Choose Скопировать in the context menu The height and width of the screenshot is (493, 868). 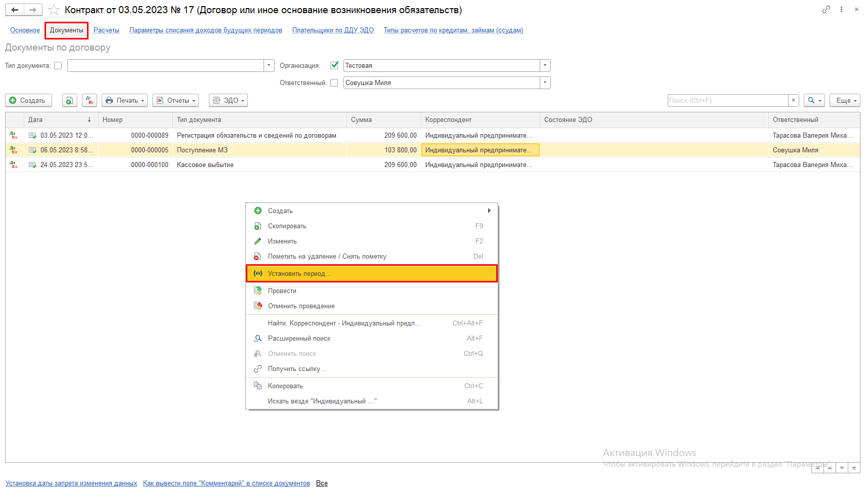[372, 226]
